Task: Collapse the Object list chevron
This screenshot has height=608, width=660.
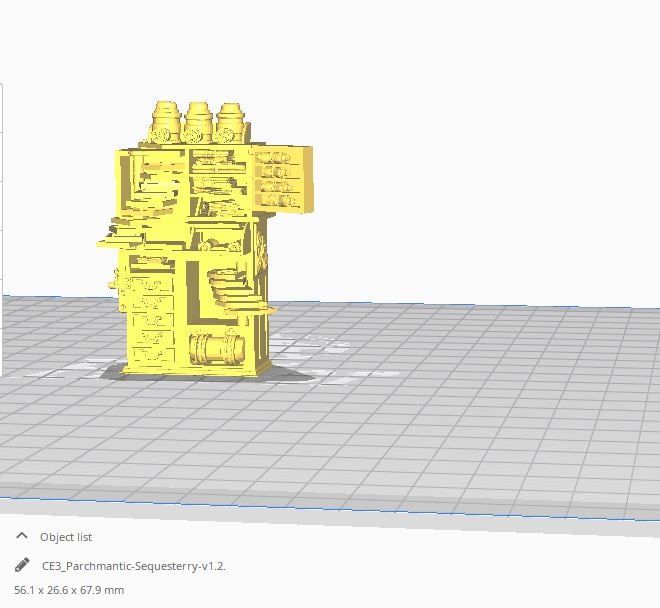Action: pos(21,536)
